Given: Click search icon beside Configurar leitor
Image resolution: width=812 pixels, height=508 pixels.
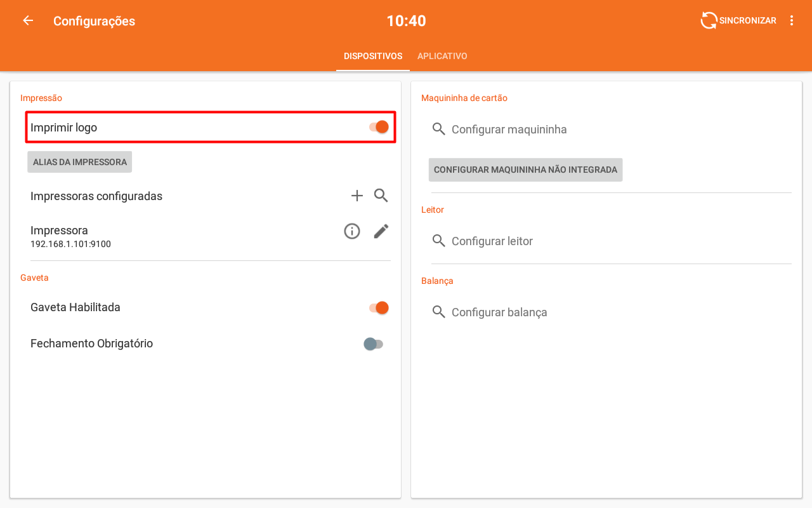Looking at the screenshot, I should click(439, 241).
